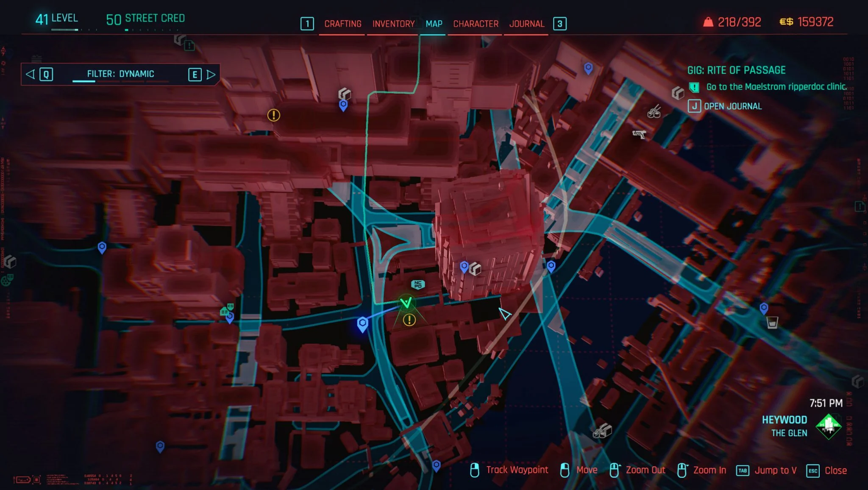The width and height of the screenshot is (868, 490).
Task: Click the 1 key hint beside Crafting
Action: (307, 24)
